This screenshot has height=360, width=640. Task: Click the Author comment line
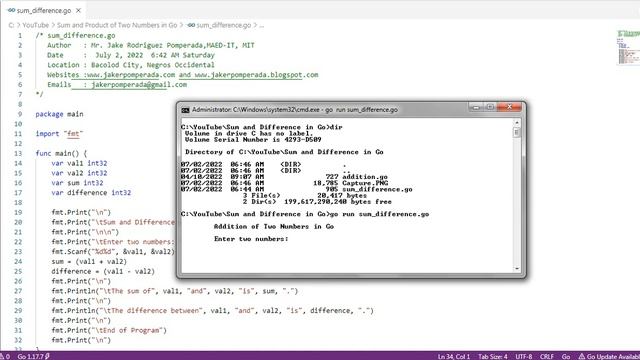(151, 45)
